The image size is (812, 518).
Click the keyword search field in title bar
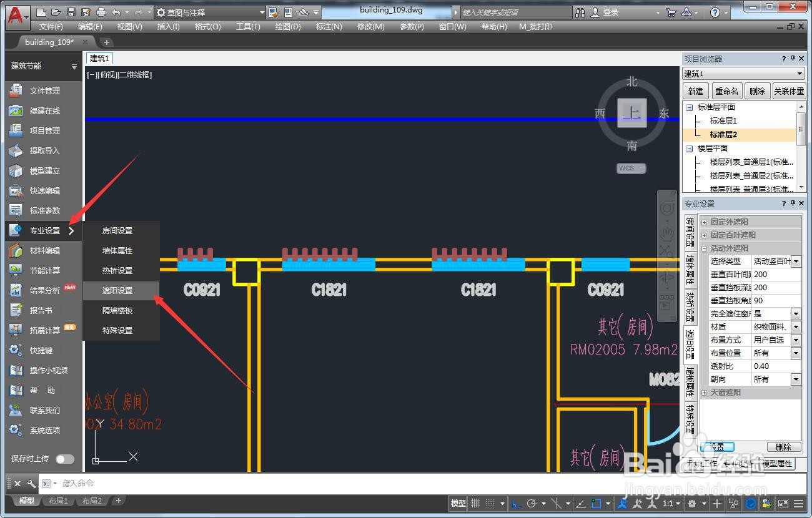pos(516,12)
